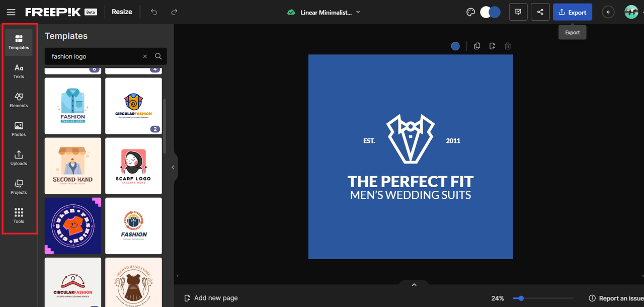Open the Projects panel
The height and width of the screenshot is (307, 644).
tap(19, 187)
